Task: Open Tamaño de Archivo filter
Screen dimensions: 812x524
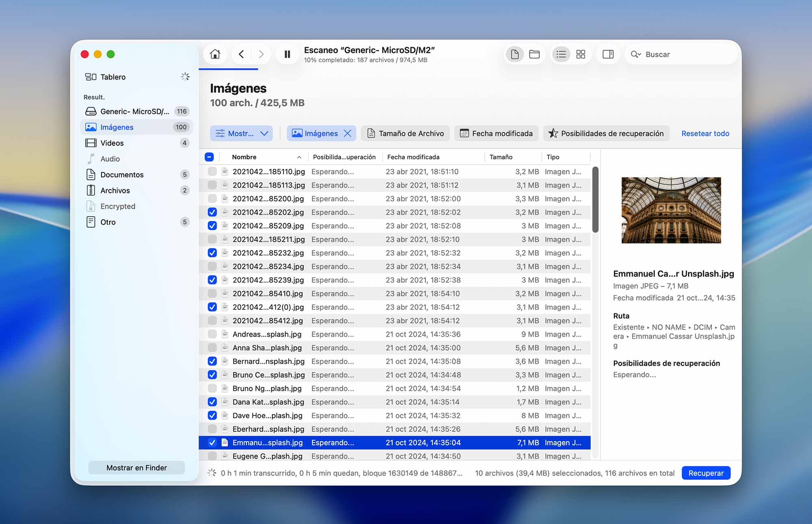Action: pyautogui.click(x=405, y=134)
